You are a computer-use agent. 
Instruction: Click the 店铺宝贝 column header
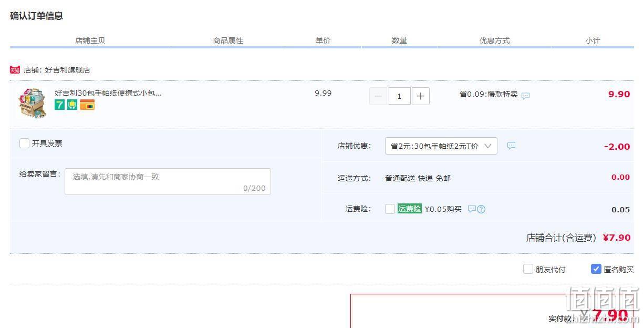[90, 40]
